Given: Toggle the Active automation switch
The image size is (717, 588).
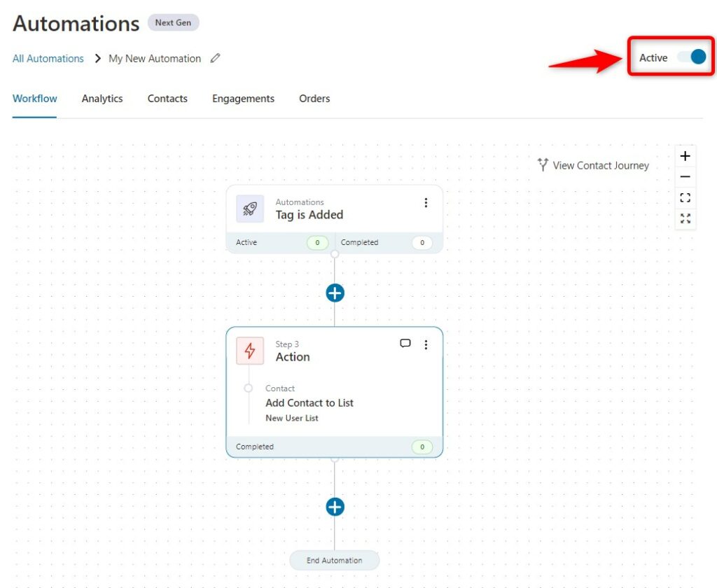Looking at the screenshot, I should [692, 57].
